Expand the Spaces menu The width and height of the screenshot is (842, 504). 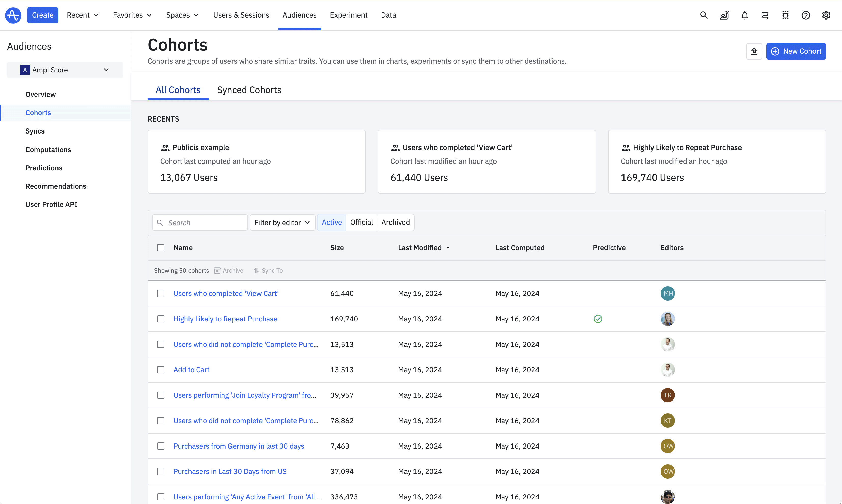pos(182,15)
